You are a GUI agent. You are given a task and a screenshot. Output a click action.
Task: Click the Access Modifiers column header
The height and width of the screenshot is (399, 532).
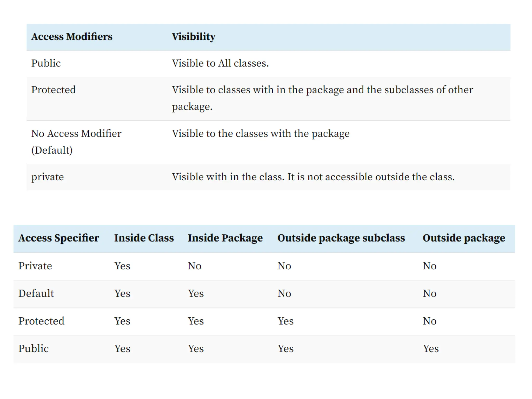(72, 37)
